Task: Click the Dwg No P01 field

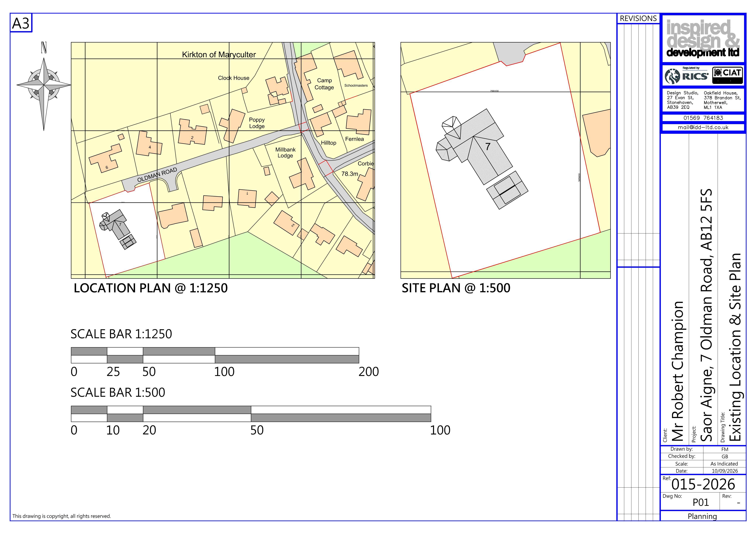Action: (690, 501)
